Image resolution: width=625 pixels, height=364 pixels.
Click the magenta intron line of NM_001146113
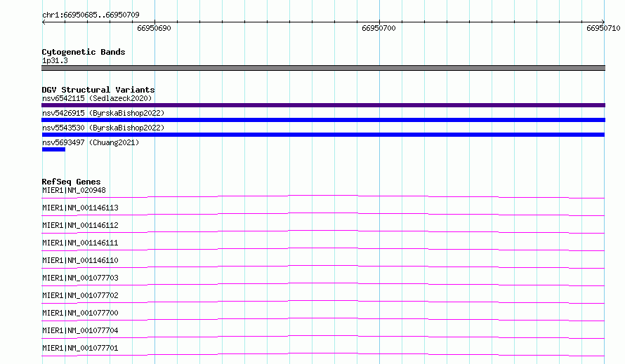point(323,213)
